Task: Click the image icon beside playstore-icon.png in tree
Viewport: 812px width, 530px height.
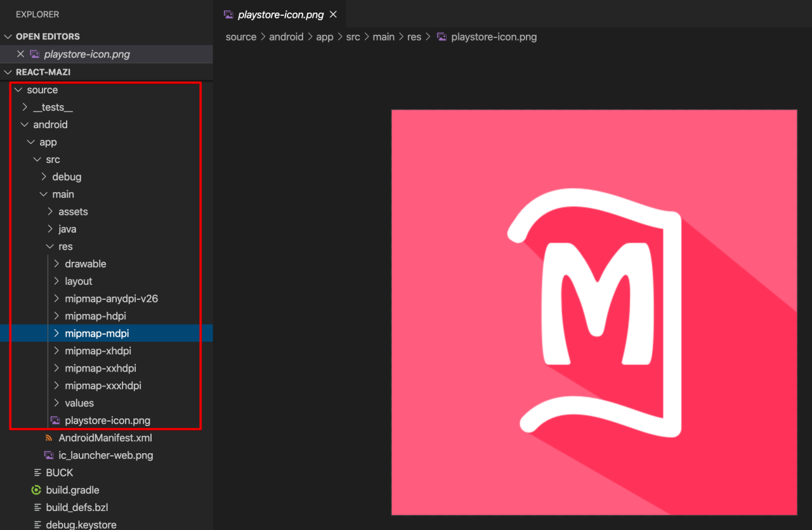Action: pos(55,420)
